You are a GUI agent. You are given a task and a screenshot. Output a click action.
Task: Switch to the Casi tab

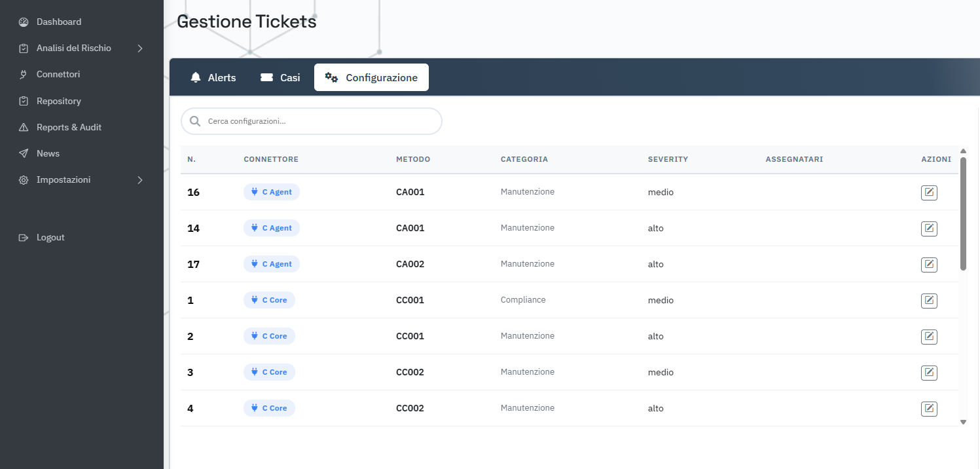pos(280,77)
